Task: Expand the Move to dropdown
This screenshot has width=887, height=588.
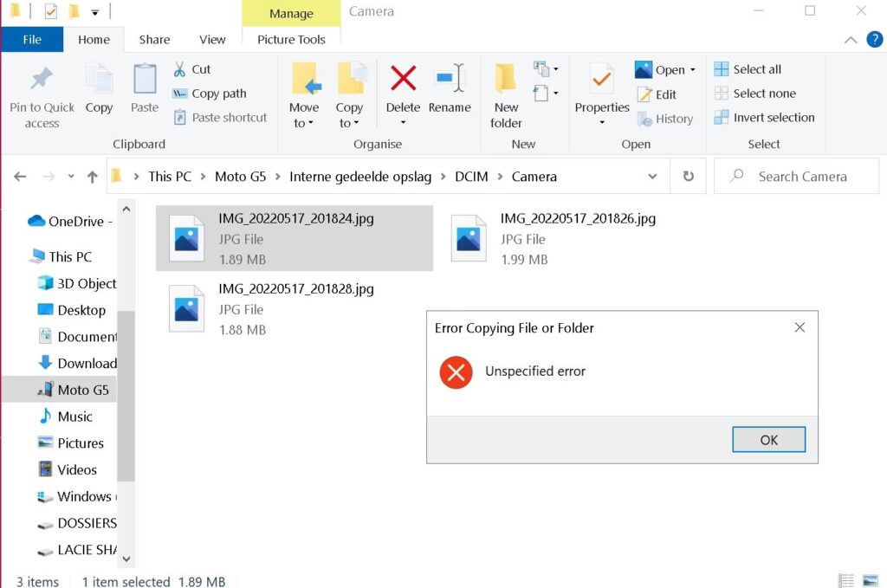Action: 304,123
